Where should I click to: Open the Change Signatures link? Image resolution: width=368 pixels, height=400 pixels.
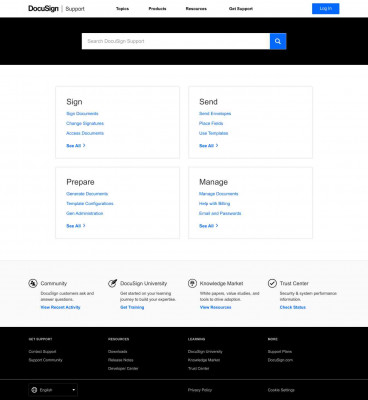coord(85,123)
